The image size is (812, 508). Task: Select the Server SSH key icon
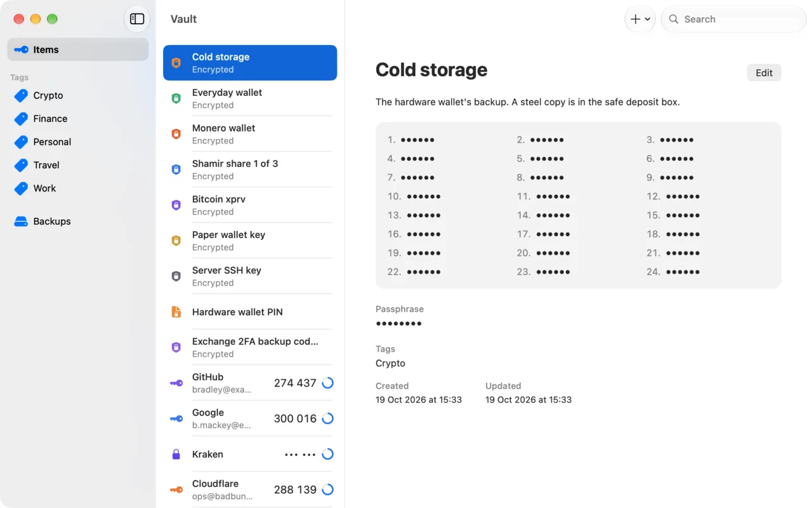pyautogui.click(x=176, y=276)
